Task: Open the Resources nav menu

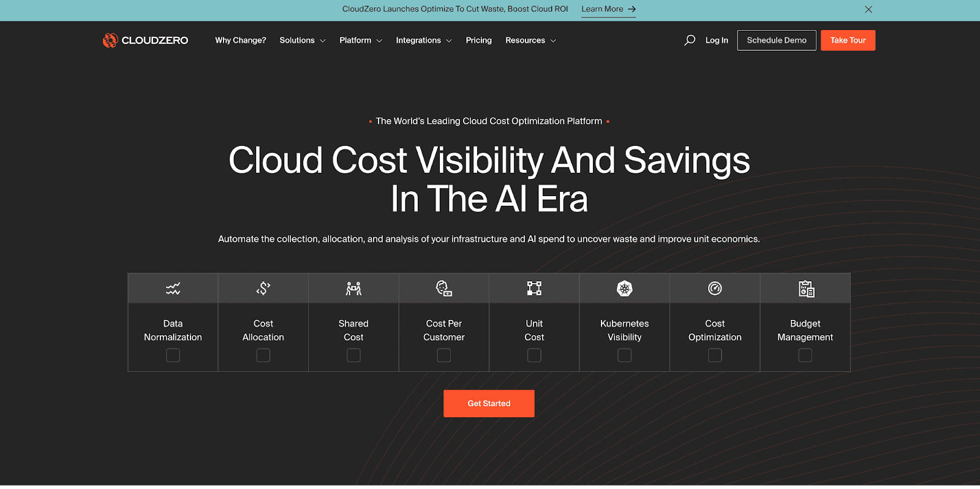Action: click(530, 40)
